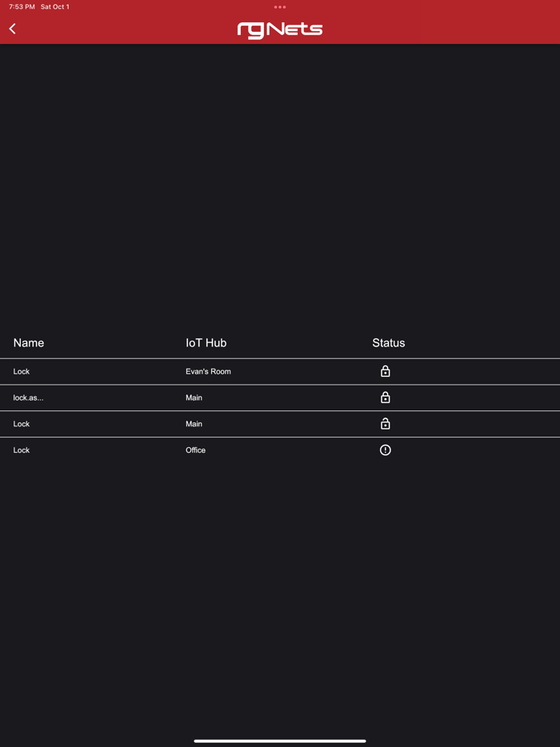Tap the back arrow in the red navigation bar
This screenshot has height=747, width=560.
12,28
